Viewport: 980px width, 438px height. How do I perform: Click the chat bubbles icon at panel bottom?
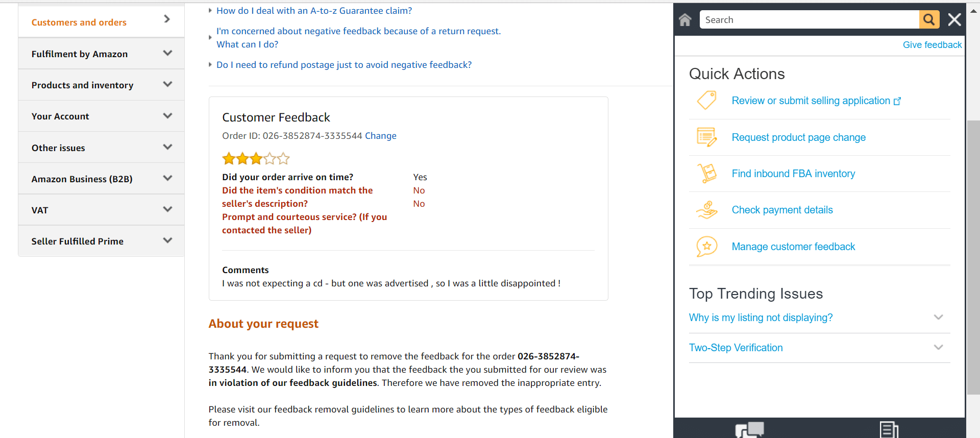point(749,430)
